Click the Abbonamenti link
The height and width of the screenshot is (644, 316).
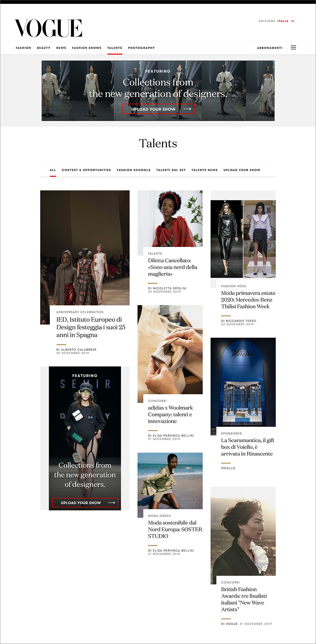point(270,48)
